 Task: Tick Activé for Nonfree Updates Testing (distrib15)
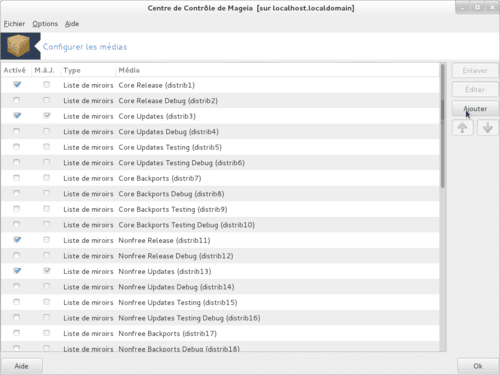[x=16, y=302]
